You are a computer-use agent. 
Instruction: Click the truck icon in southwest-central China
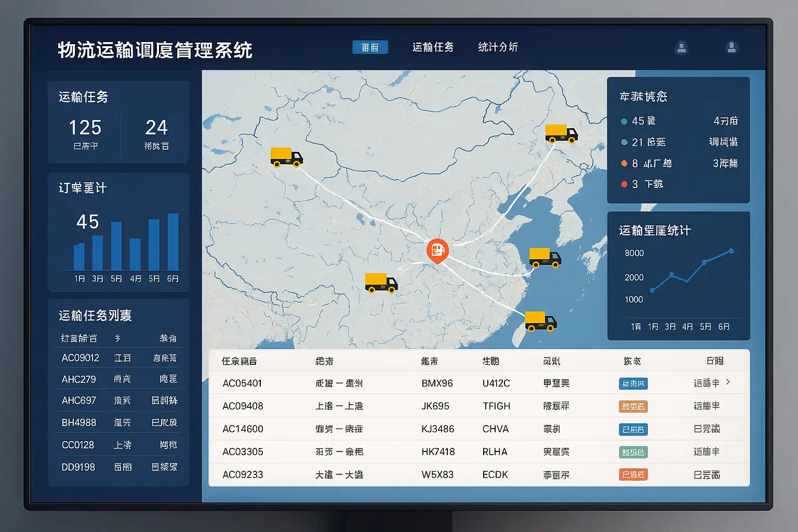coord(380,283)
